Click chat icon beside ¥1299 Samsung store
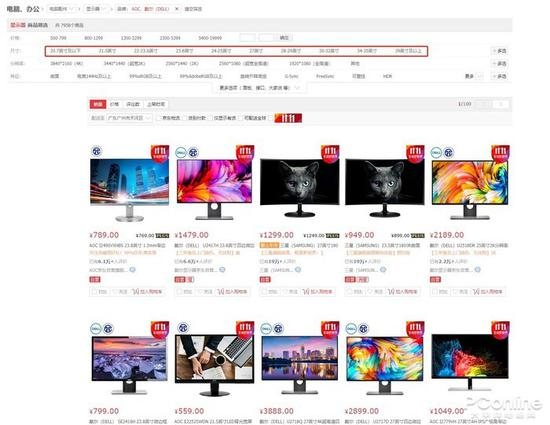 click(298, 270)
